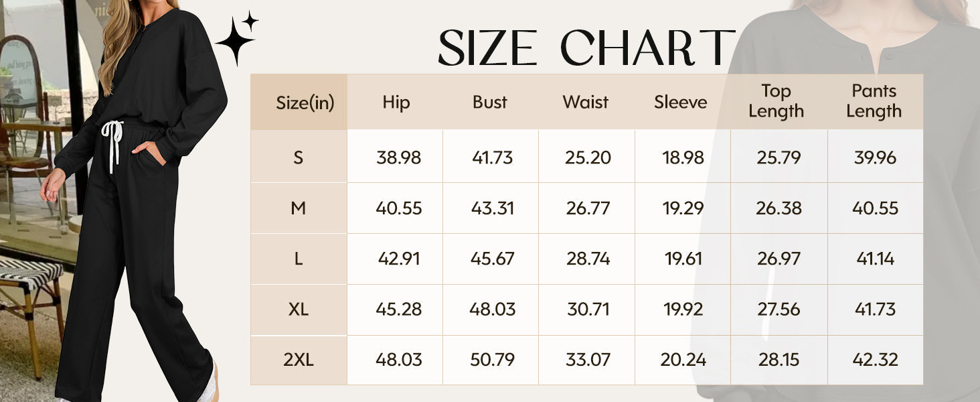Click the SIZE CHART heading
This screenshot has height=402, width=980.
(x=586, y=47)
